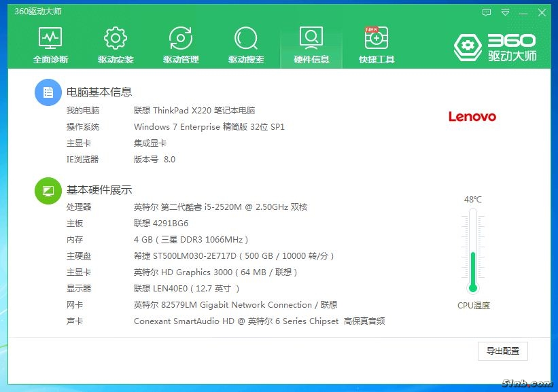This screenshot has width=558, height=392.
Task: Click the feedback speech bubble icon
Action: click(487, 13)
